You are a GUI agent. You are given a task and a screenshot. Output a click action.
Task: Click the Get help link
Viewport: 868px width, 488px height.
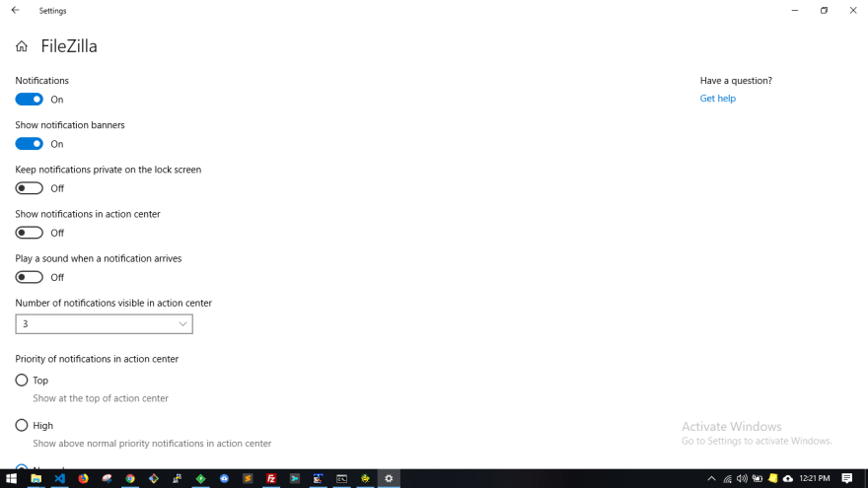[717, 99]
